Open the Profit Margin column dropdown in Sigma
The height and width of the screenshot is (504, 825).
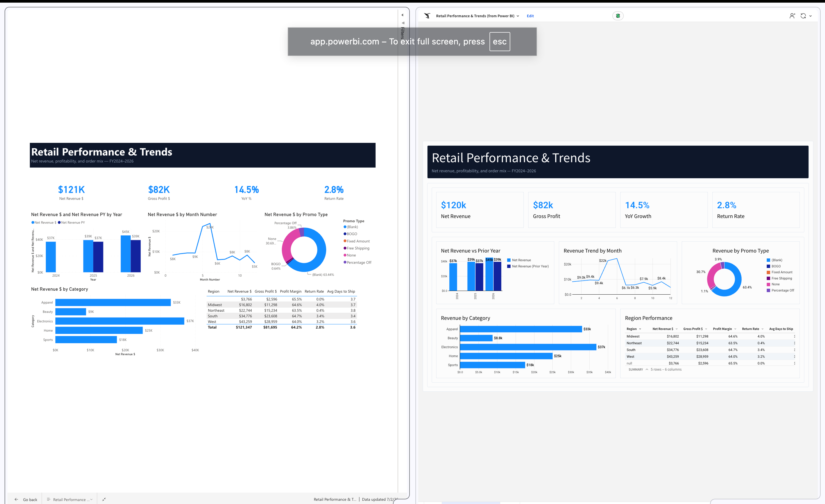pos(735,329)
